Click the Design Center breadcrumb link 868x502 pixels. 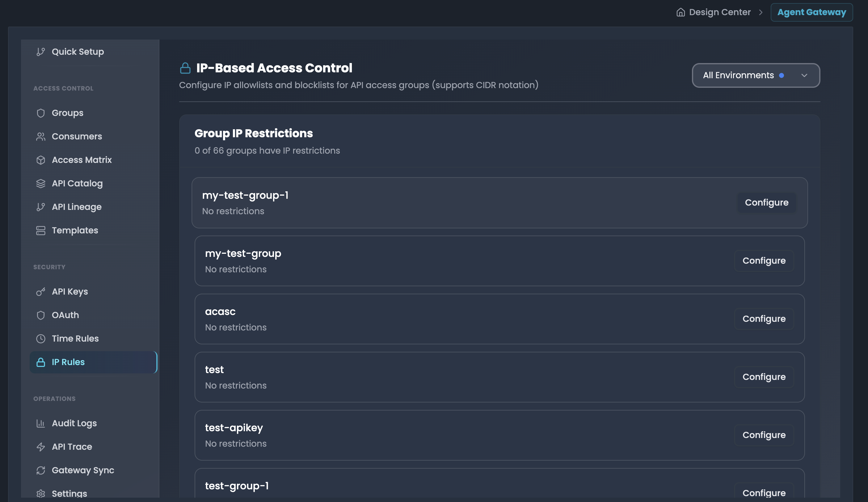719,12
